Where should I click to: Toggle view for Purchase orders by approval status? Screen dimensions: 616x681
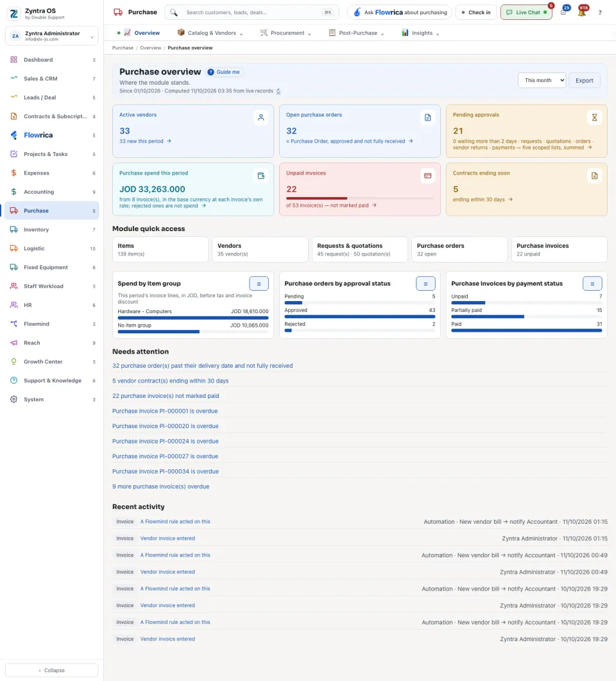pos(425,284)
